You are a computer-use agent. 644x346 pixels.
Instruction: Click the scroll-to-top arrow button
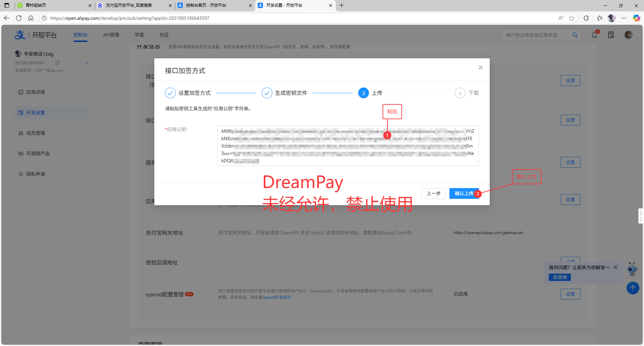(633, 288)
